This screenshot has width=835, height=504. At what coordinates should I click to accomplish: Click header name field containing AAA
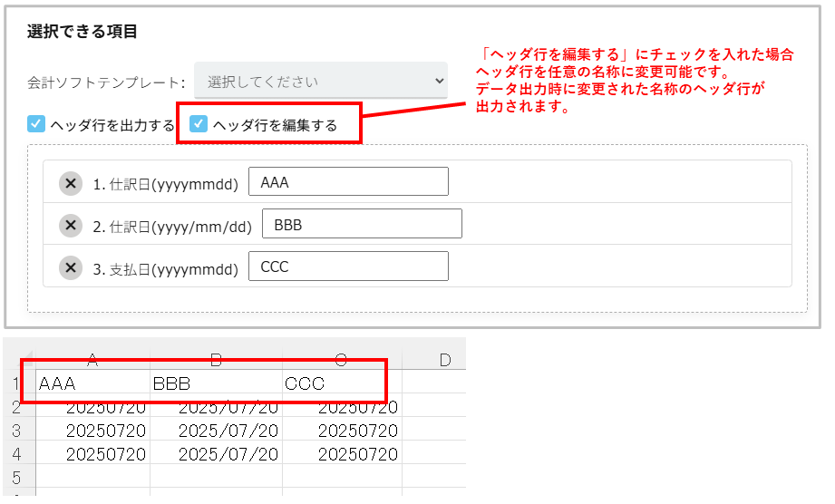(x=348, y=181)
